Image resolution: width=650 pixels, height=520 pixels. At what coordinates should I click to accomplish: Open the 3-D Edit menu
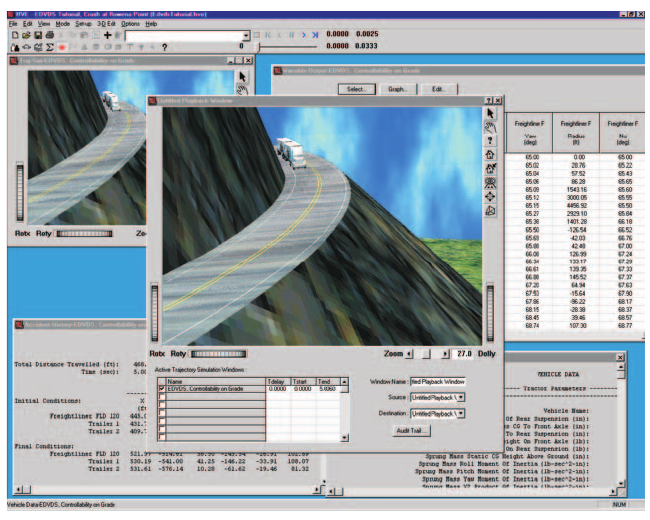click(106, 24)
